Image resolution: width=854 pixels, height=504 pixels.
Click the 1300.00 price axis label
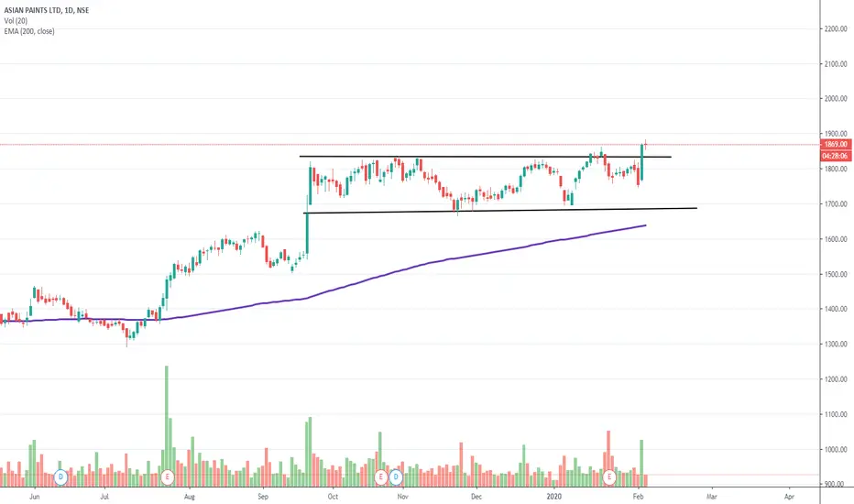click(x=836, y=345)
